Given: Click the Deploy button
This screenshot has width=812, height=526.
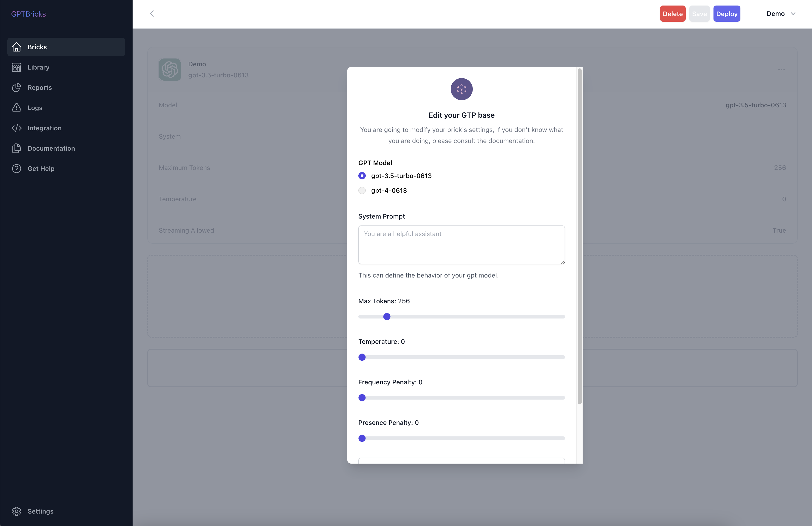Looking at the screenshot, I should point(727,14).
